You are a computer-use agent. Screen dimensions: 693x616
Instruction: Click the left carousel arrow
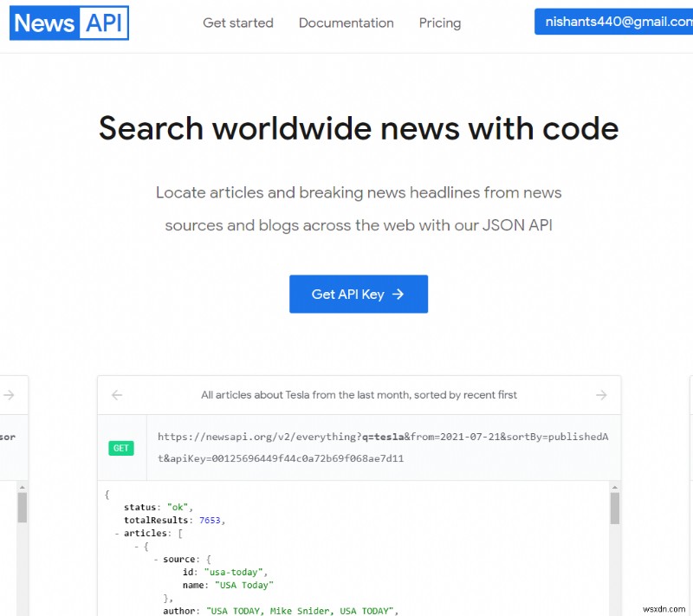(117, 394)
